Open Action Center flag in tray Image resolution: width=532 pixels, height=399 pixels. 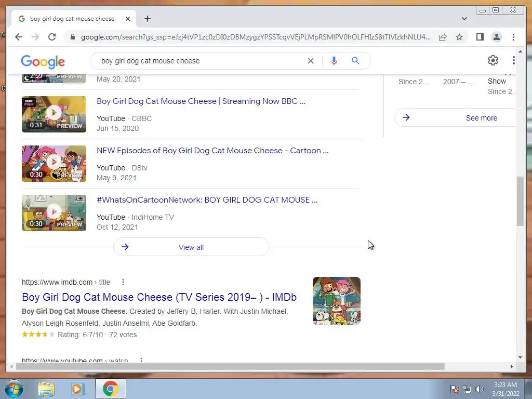coord(455,389)
